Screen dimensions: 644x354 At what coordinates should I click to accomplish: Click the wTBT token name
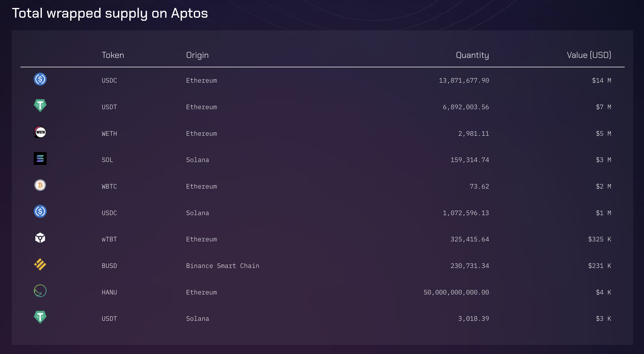click(109, 239)
